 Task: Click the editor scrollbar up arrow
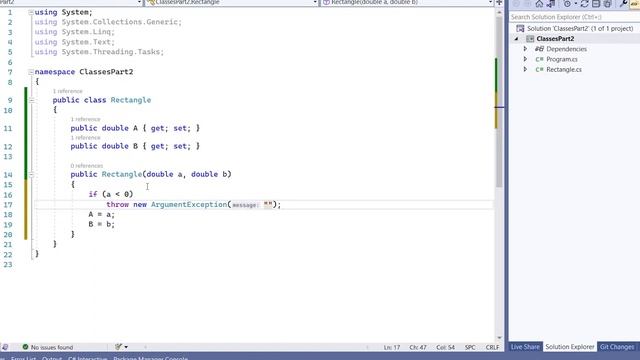499,13
